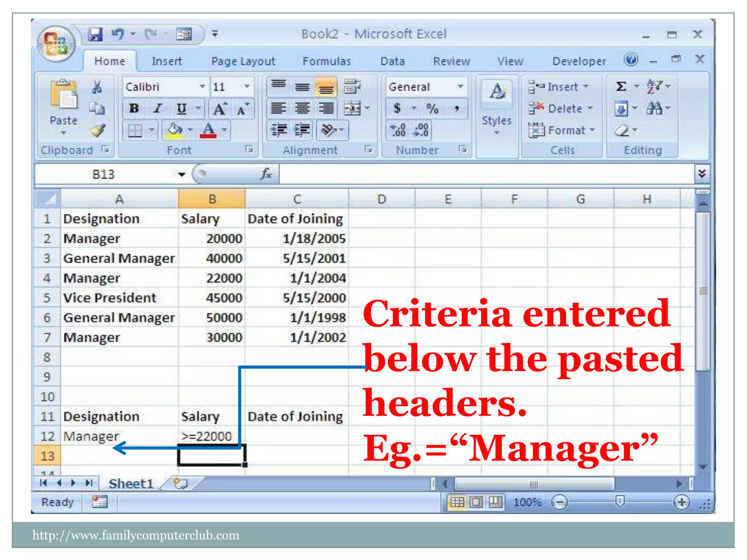Expand the formula bar
Viewport: 747px width, 560px height.
[702, 173]
